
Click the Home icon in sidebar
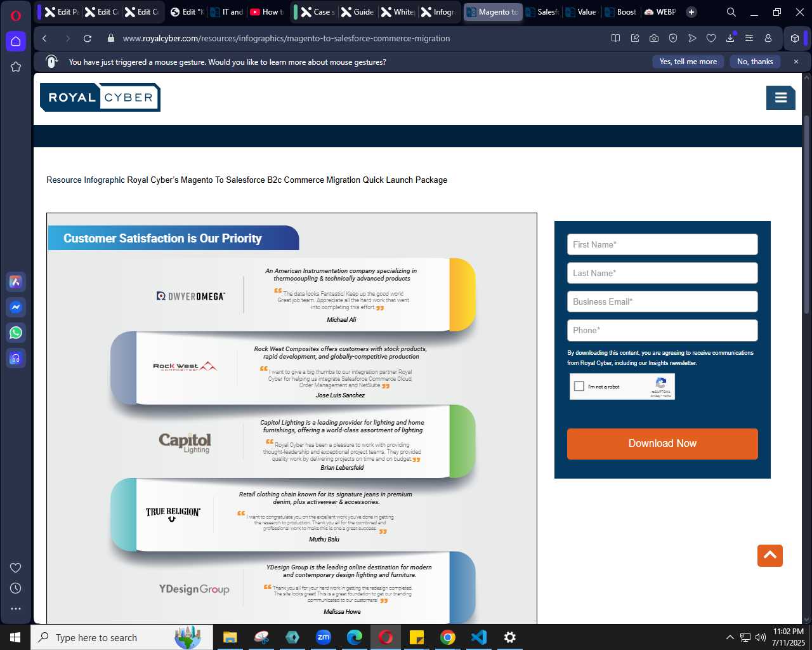point(16,41)
